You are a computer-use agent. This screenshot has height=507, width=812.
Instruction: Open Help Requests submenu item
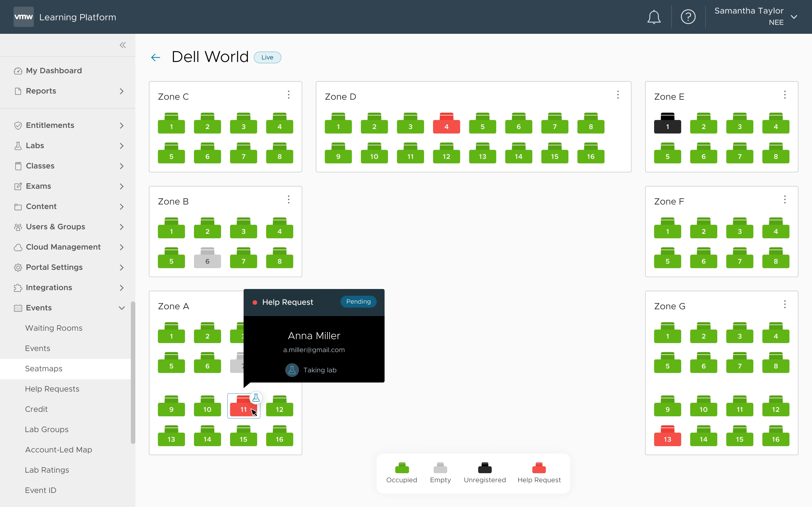[x=52, y=389]
